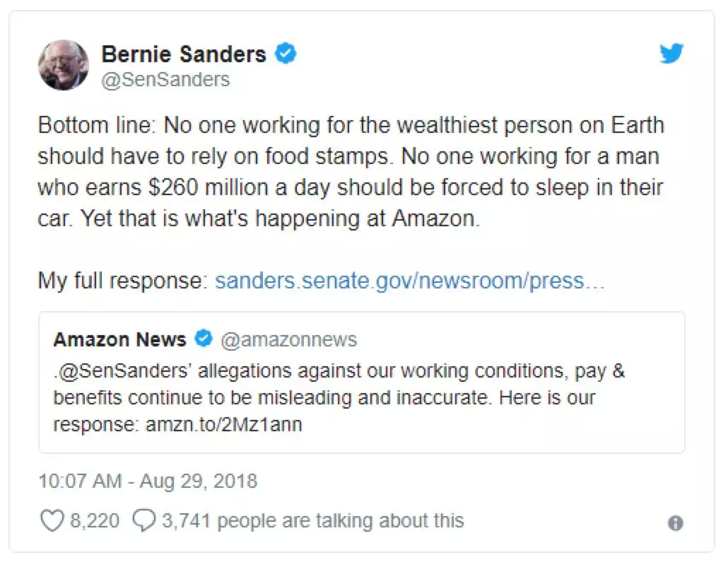
Task: Click the reply speech bubble icon
Action: pyautogui.click(x=144, y=521)
